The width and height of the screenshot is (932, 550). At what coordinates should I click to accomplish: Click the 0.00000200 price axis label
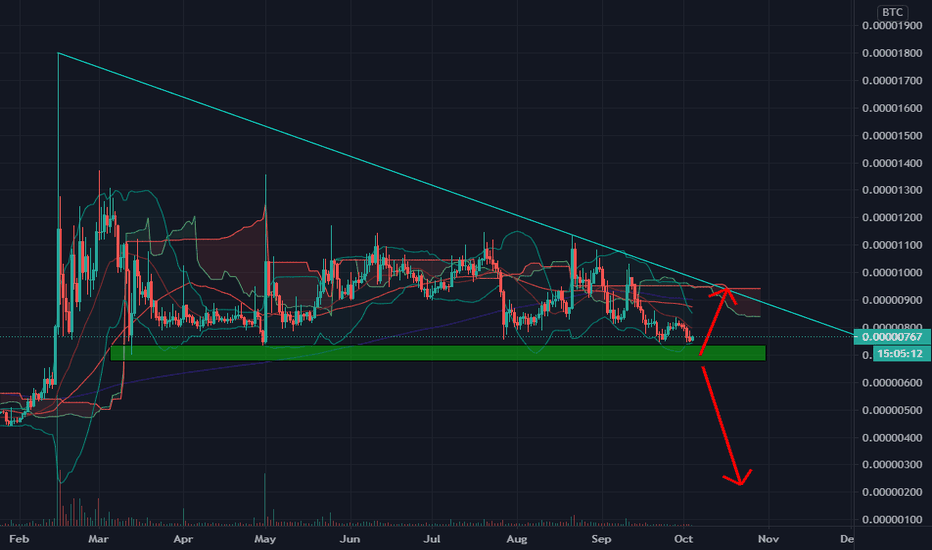(892, 492)
